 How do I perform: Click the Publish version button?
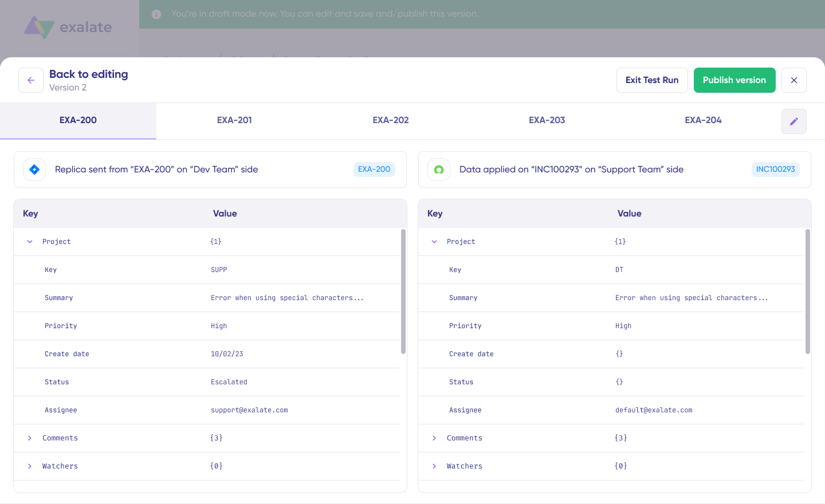[734, 80]
